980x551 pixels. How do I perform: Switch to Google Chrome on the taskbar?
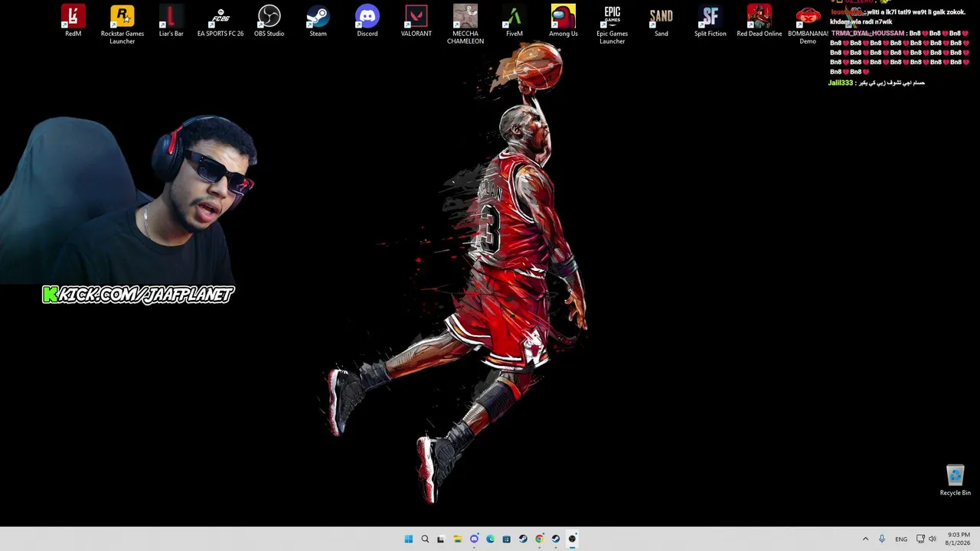pos(539,539)
